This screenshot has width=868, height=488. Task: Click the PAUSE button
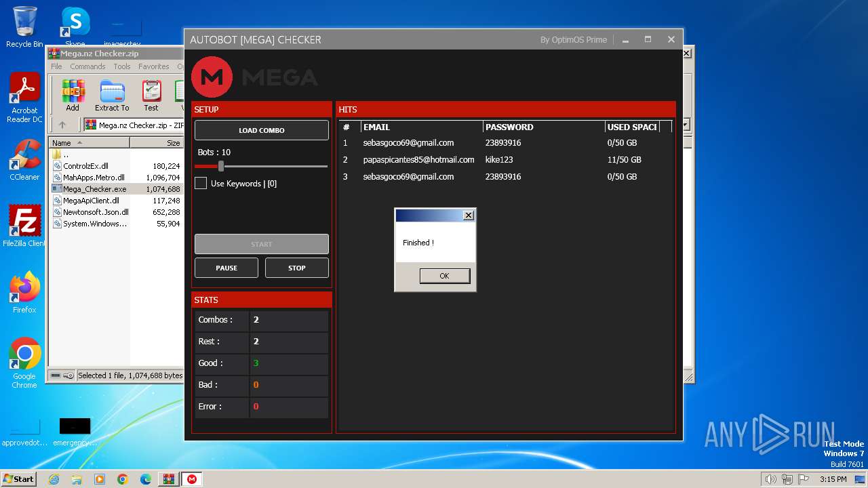[226, 268]
